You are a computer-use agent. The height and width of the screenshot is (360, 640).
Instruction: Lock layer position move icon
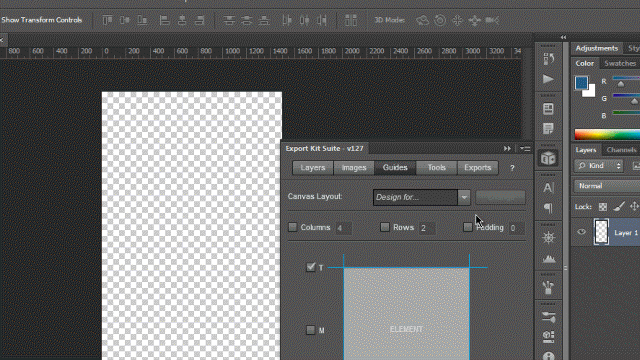(x=634, y=207)
